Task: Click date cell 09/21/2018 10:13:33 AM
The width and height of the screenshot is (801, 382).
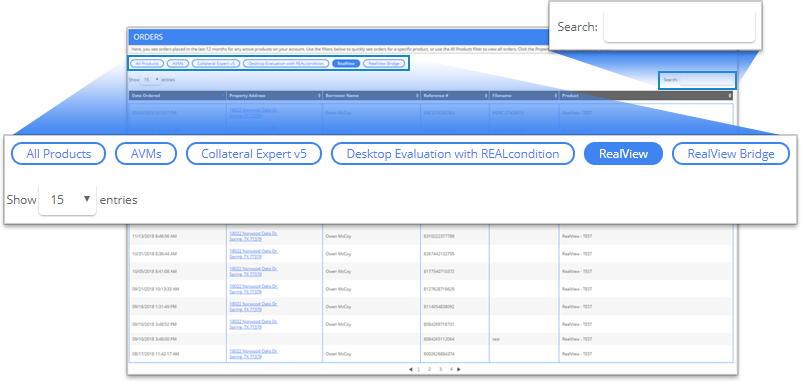Action: 155,289
